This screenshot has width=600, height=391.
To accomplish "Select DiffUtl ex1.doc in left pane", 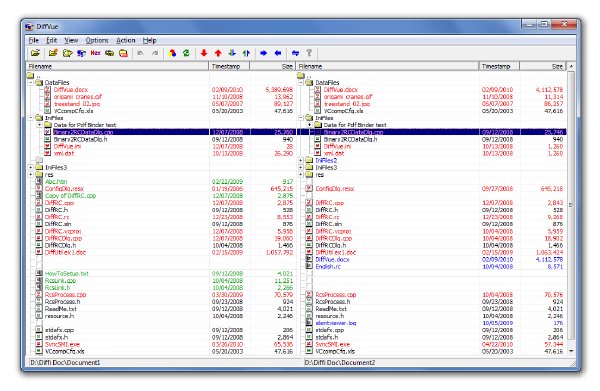I will point(65,253).
